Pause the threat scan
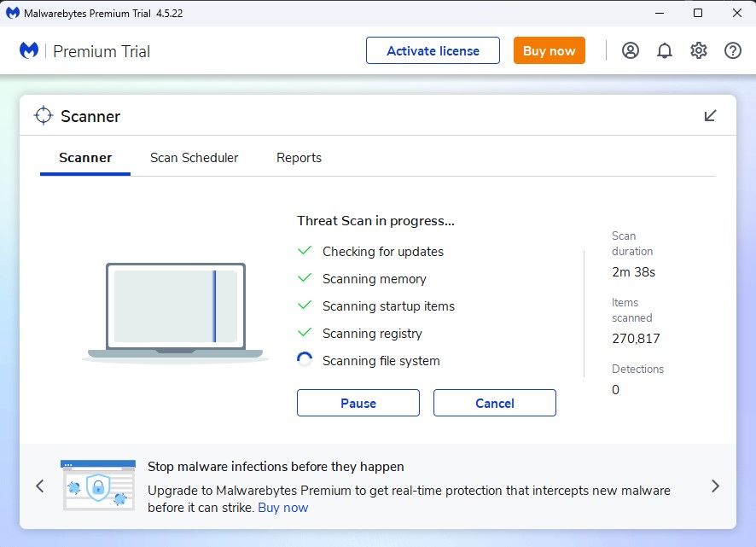Viewport: 756px width, 547px height. (358, 403)
